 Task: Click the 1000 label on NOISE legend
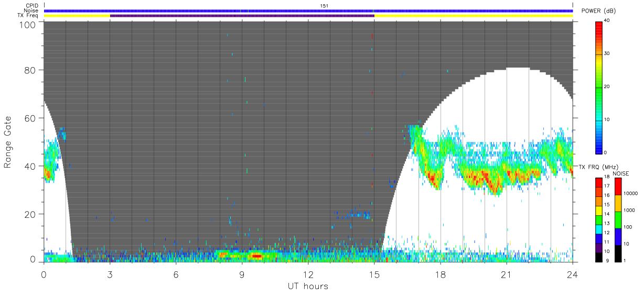(x=629, y=210)
